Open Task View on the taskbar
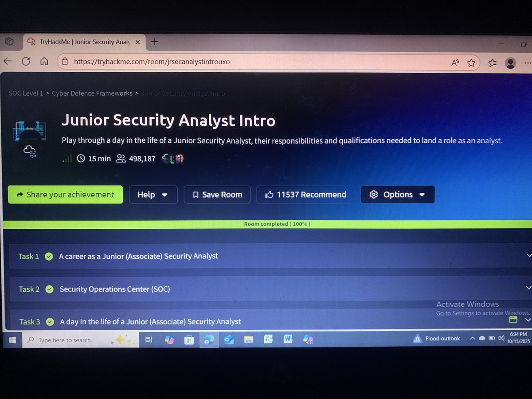The height and width of the screenshot is (399, 532). coord(149,340)
